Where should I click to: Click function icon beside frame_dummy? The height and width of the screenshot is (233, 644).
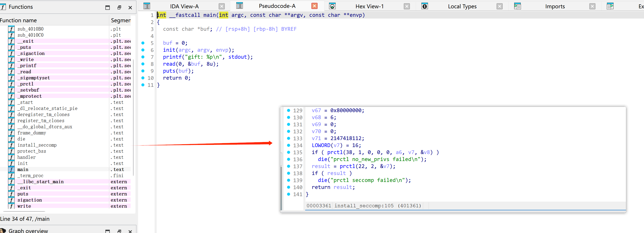[x=11, y=133]
